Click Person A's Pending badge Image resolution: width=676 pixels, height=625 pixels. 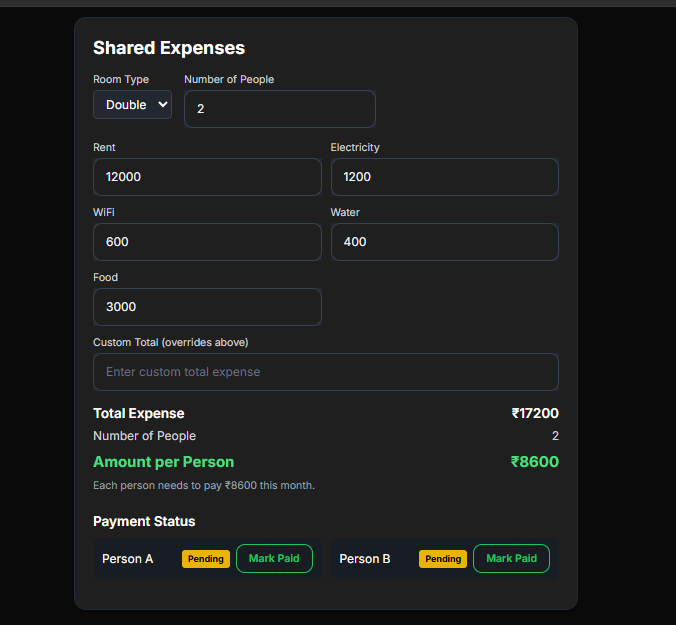[206, 559]
